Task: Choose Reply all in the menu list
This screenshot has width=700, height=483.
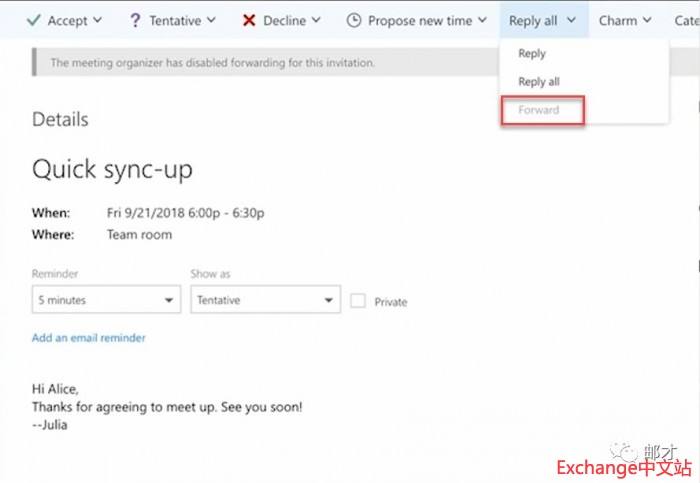Action: 538,82
